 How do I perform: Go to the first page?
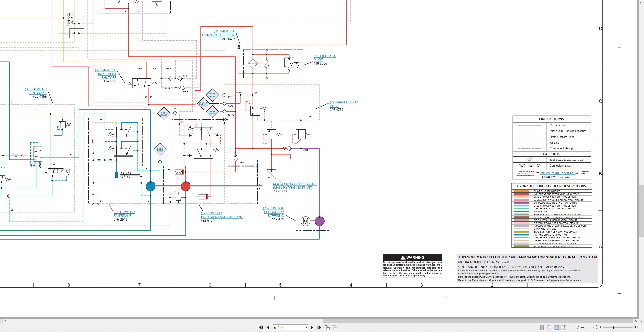click(261, 327)
